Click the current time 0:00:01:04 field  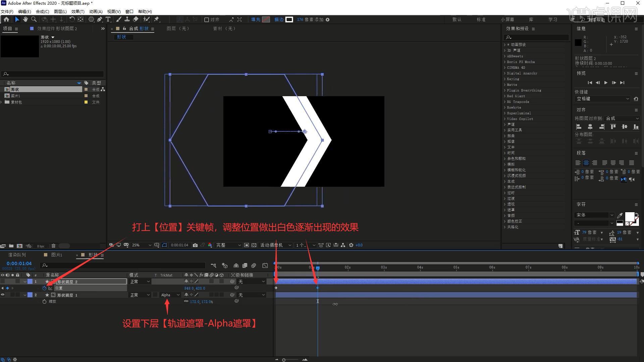click(19, 263)
